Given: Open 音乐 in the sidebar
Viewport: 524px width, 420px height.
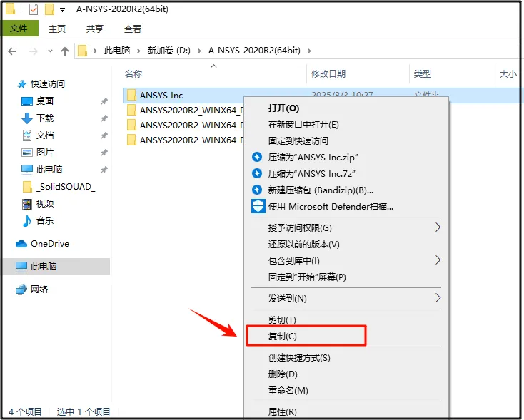Looking at the screenshot, I should tap(37, 220).
